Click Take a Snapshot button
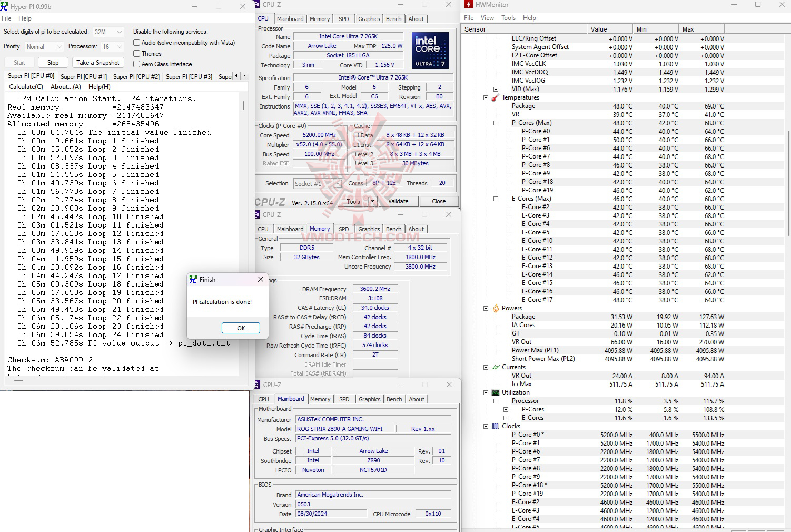The height and width of the screenshot is (532, 791). click(97, 63)
